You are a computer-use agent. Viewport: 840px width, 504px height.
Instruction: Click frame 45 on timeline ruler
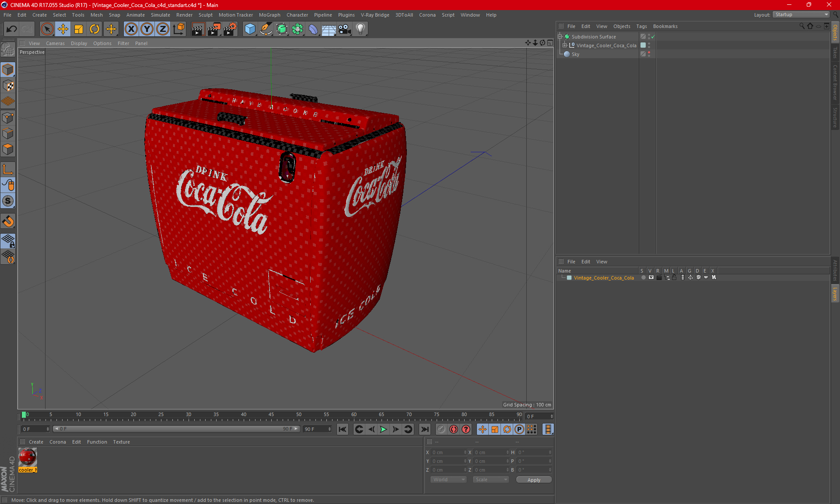tap(271, 415)
